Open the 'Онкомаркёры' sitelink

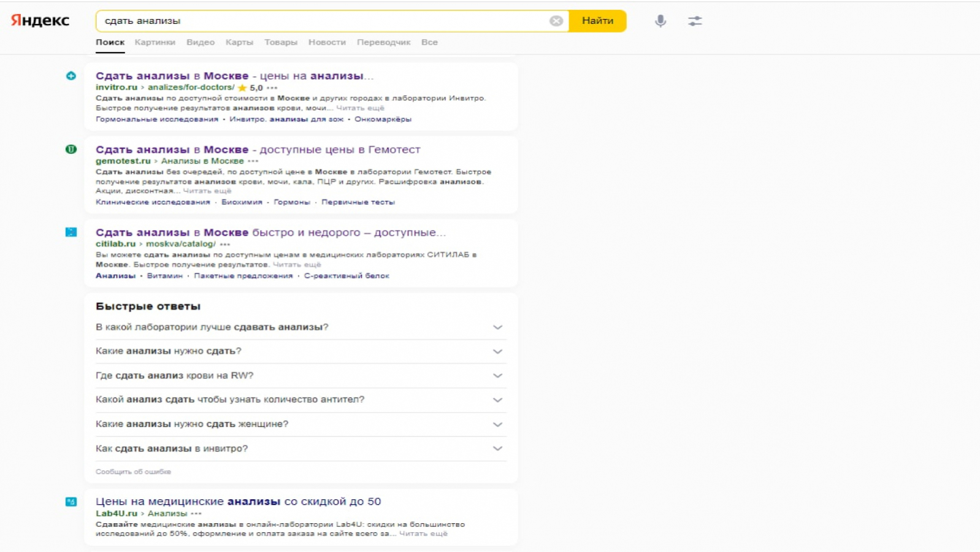click(383, 120)
